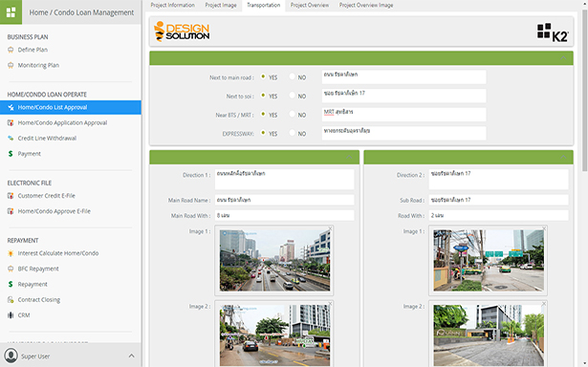This screenshot has height=367, width=588.
Task: Select the Transportation tab
Action: click(x=264, y=5)
